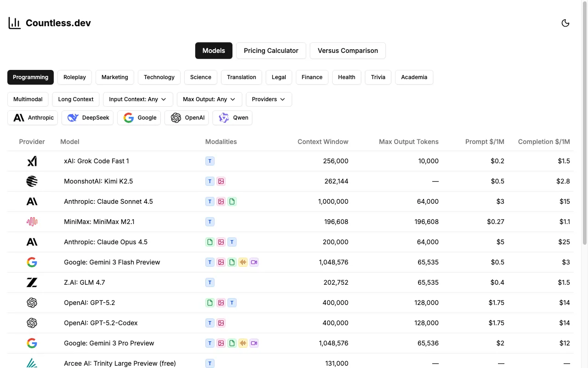Select the Trivia category
Image resolution: width=588 pixels, height=368 pixels.
[x=378, y=77]
